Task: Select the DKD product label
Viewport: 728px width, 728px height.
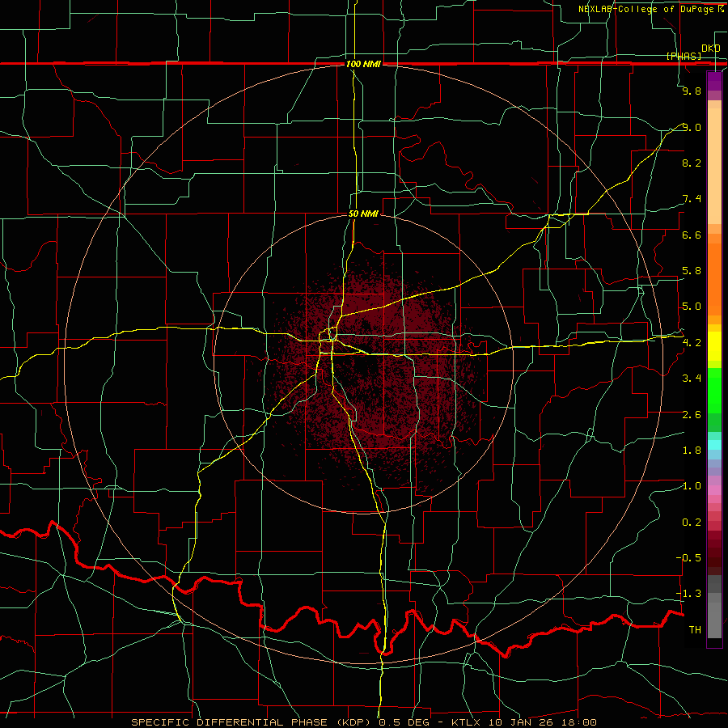Action: pos(710,48)
